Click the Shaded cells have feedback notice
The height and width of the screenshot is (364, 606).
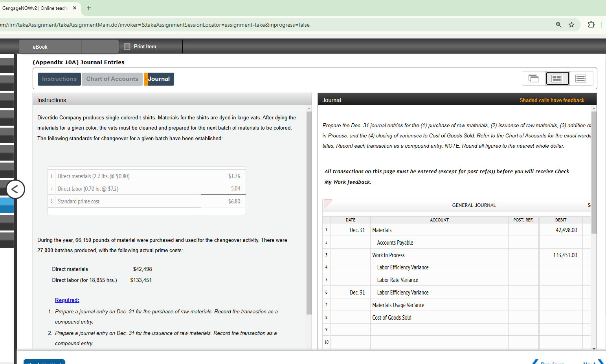[x=552, y=100]
